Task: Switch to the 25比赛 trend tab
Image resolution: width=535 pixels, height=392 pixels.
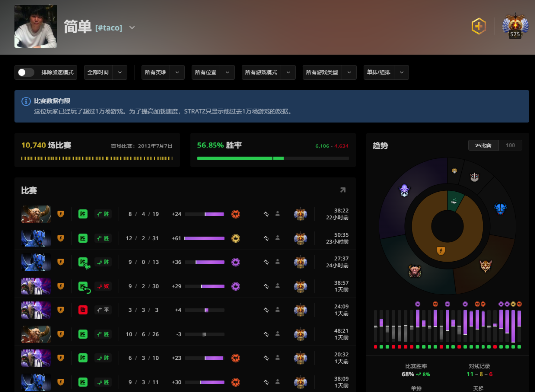Action: [483, 145]
